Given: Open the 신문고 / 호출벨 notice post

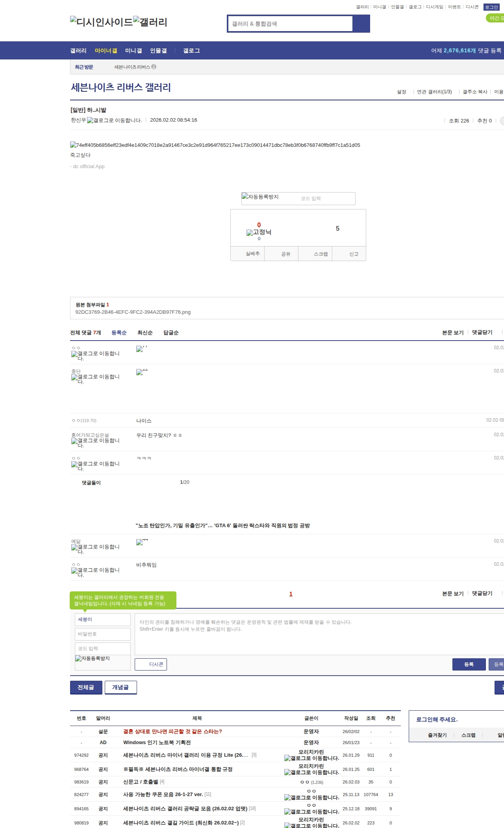Looking at the screenshot, I should tap(141, 782).
